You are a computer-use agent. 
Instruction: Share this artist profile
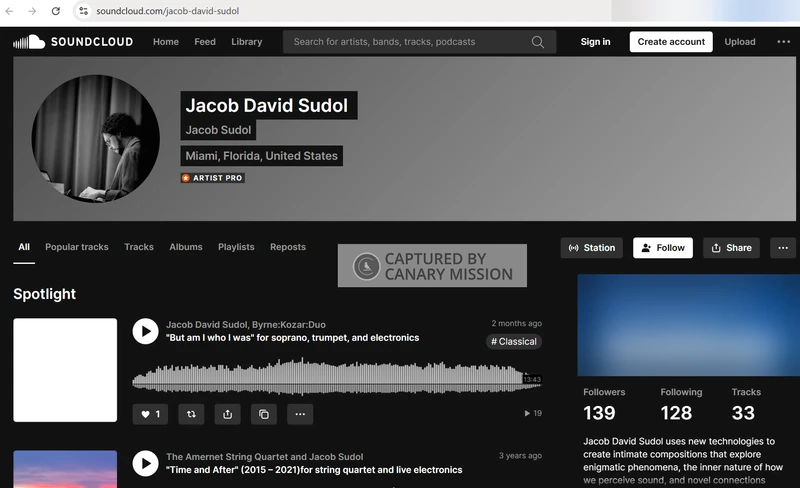tap(731, 248)
